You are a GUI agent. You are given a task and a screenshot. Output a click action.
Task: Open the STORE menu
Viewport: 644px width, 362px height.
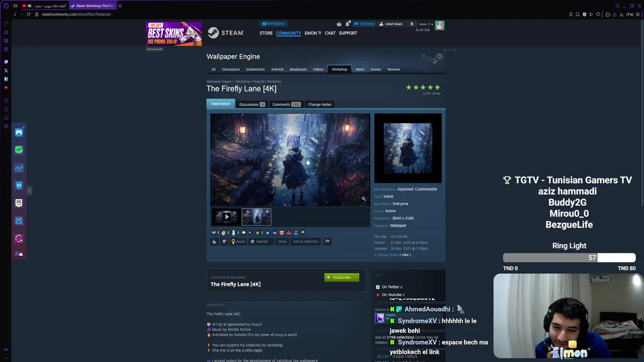pyautogui.click(x=266, y=33)
